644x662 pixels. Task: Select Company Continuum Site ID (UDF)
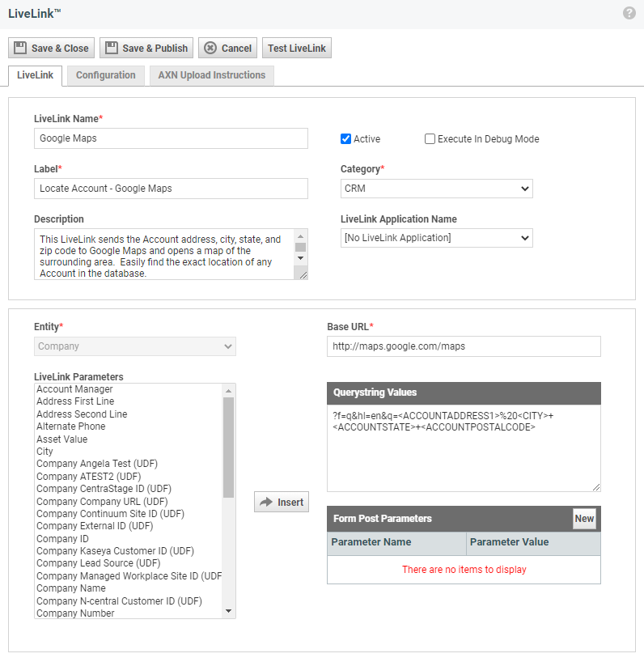pos(129,513)
